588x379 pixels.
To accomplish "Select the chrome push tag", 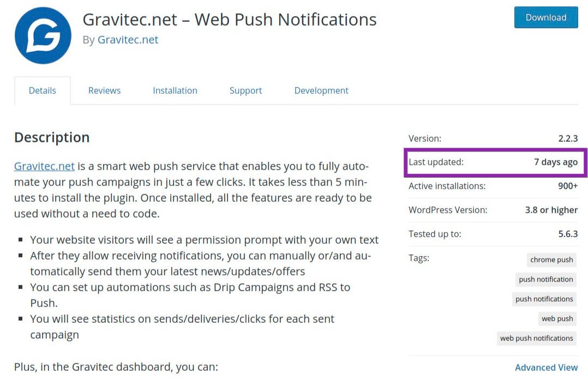I will point(551,260).
